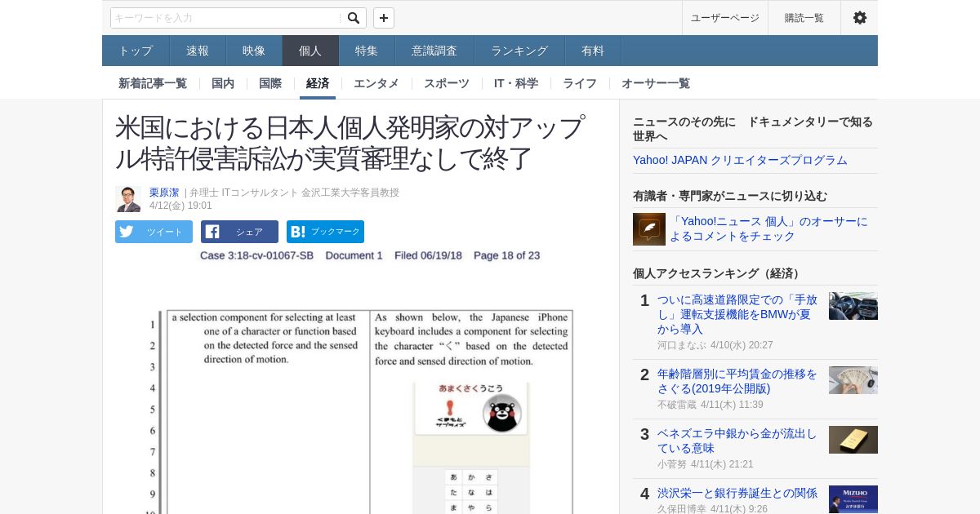
Task: Open the 有料 tab
Action: pos(593,51)
